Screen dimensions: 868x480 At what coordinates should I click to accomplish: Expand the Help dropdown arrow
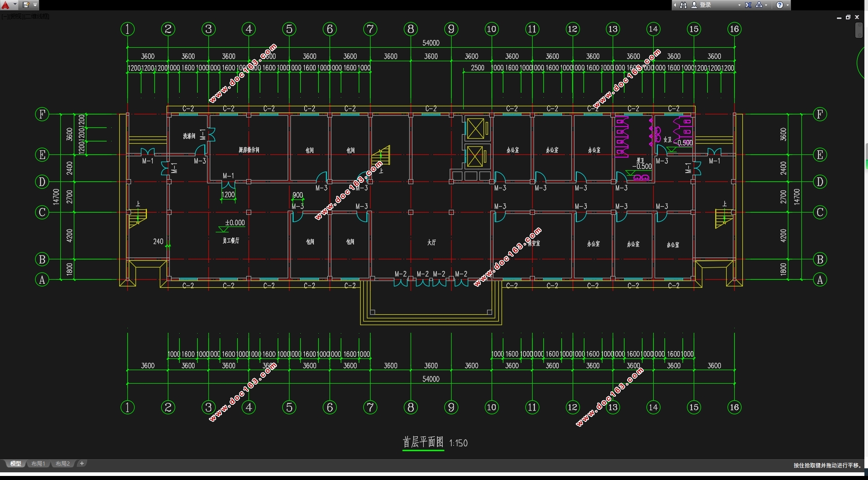pyautogui.click(x=787, y=5)
